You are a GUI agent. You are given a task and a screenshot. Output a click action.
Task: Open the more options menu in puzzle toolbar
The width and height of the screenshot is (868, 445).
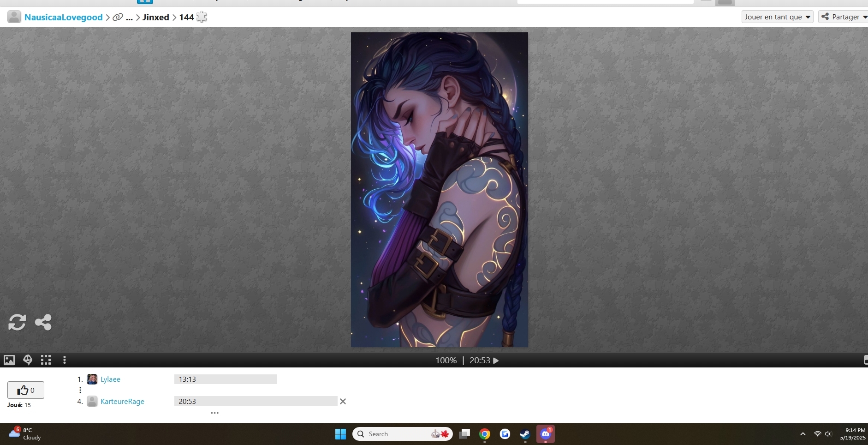65,360
